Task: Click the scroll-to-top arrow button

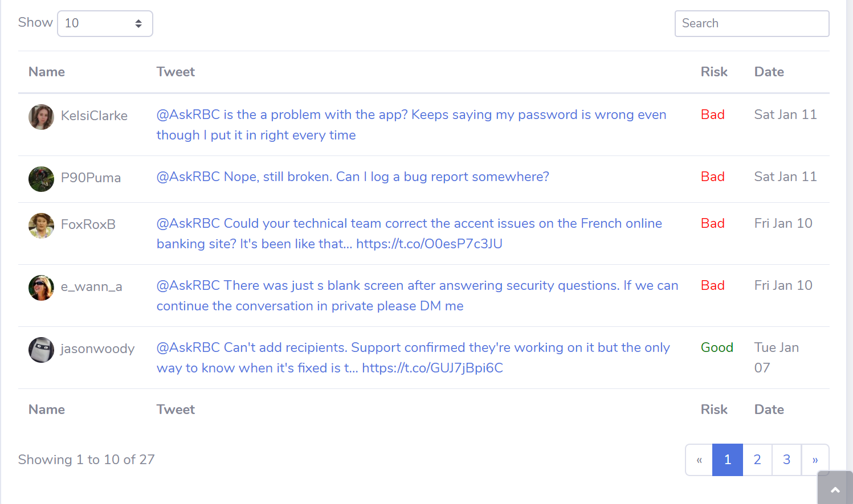Action: [835, 489]
